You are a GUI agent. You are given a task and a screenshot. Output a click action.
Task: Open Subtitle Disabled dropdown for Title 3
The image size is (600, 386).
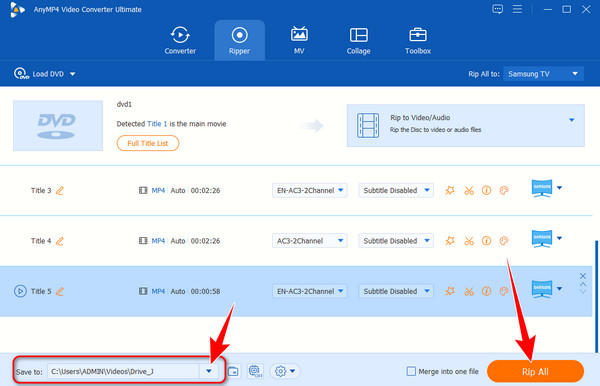396,190
